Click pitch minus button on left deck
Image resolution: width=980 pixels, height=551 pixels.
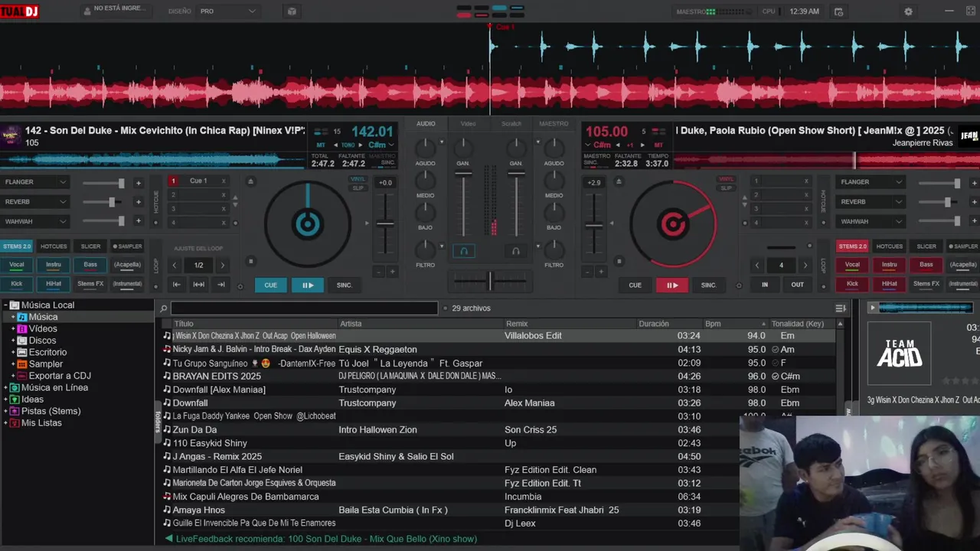tap(378, 272)
